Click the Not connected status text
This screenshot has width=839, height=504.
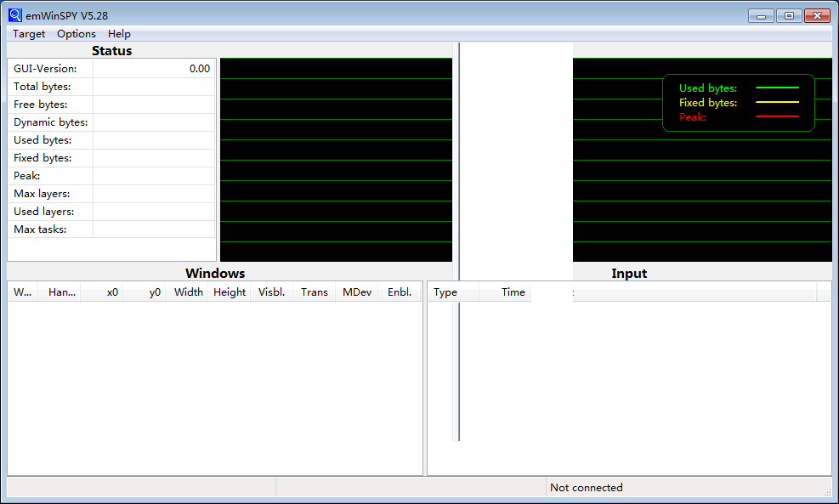click(x=587, y=487)
